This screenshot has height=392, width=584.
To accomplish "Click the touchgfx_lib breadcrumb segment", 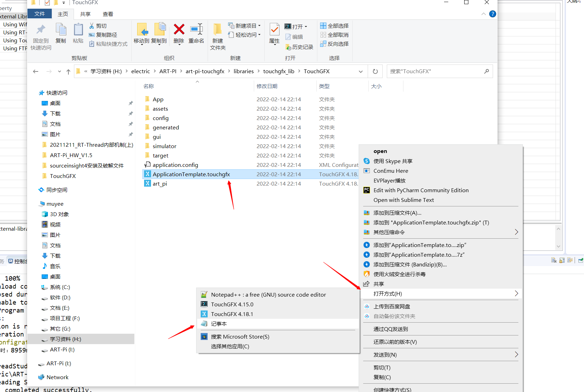I will (279, 71).
